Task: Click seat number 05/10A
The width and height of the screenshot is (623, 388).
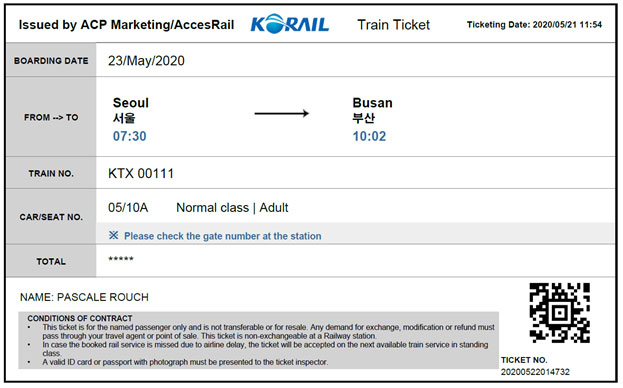Action: coord(128,208)
